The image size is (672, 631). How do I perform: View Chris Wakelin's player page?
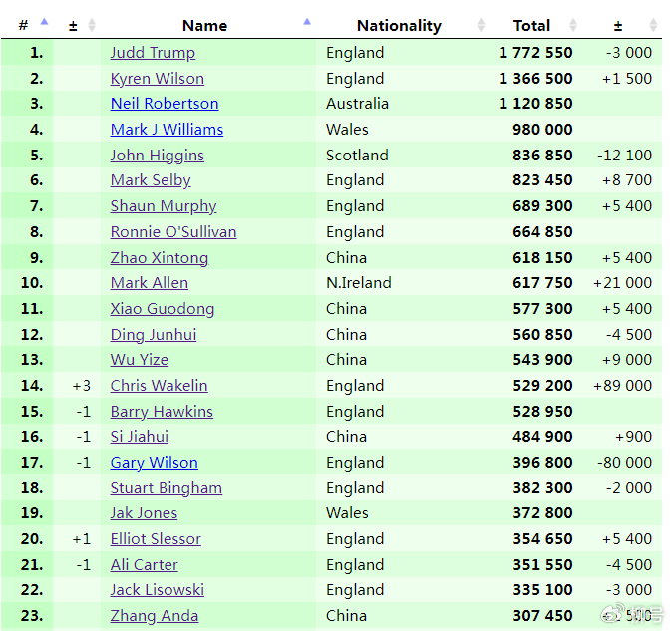tap(159, 386)
